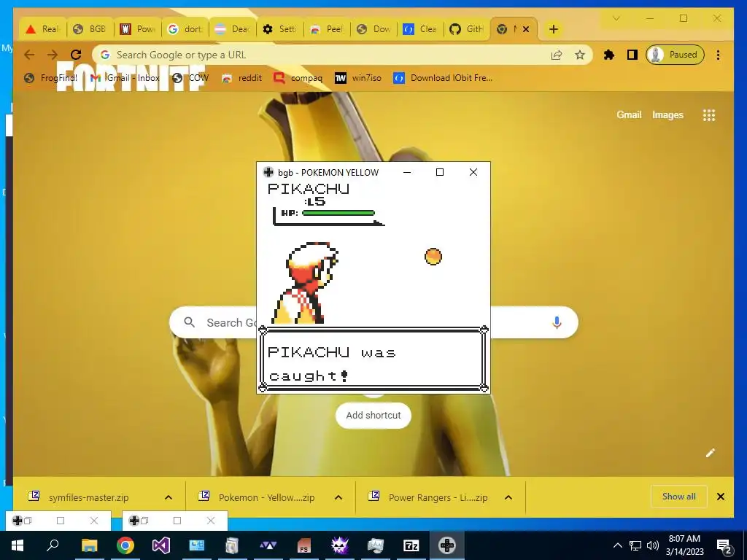Switch to the Dow tab
Image resolution: width=747 pixels, height=560 pixels.
tap(375, 29)
